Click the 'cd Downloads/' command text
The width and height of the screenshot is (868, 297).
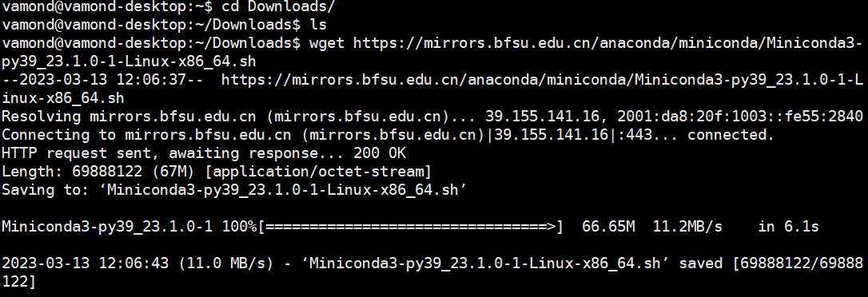point(278,6)
